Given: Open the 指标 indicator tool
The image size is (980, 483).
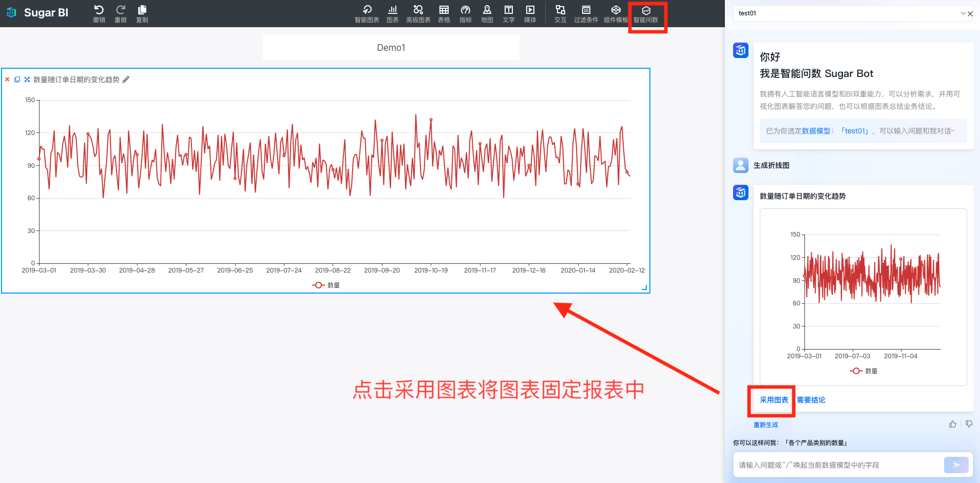Looking at the screenshot, I should click(x=466, y=14).
